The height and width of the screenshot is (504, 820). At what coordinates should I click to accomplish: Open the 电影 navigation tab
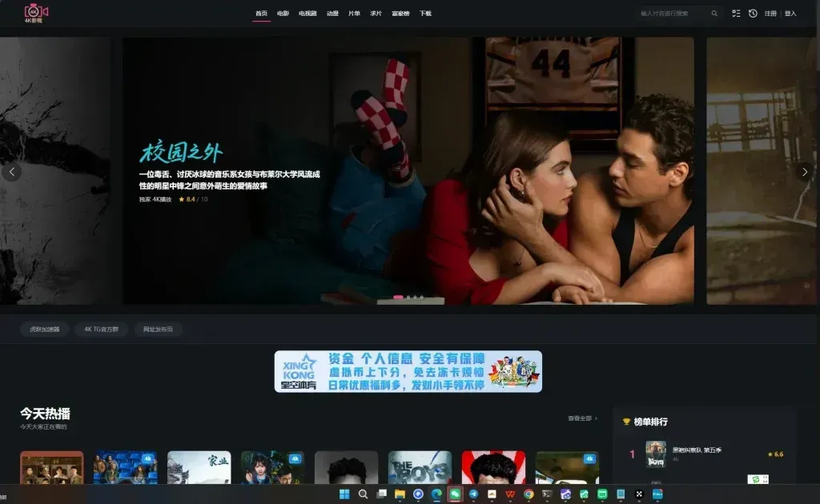[283, 14]
